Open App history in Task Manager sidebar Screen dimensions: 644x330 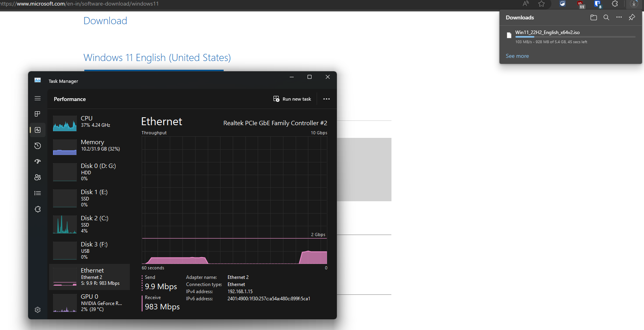(38, 146)
